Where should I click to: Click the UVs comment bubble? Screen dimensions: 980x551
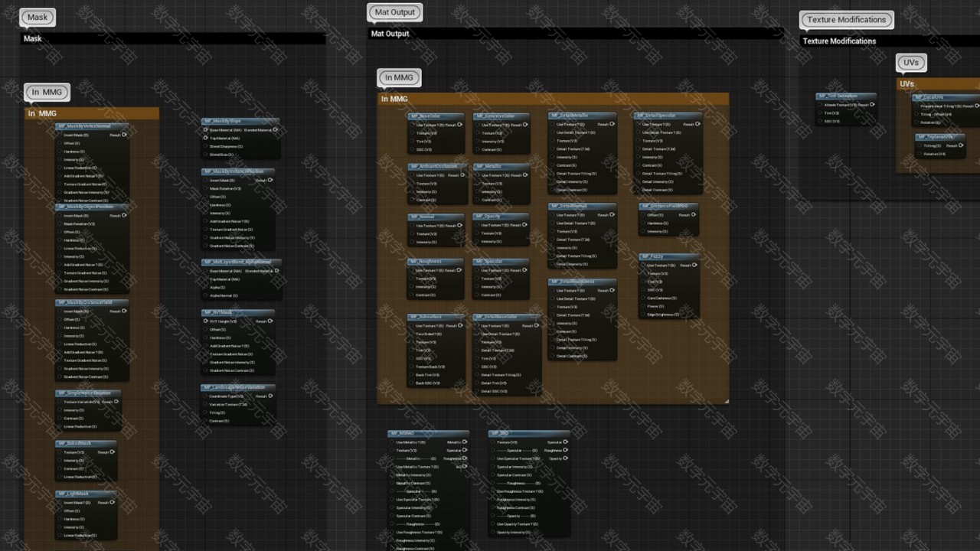click(x=910, y=63)
